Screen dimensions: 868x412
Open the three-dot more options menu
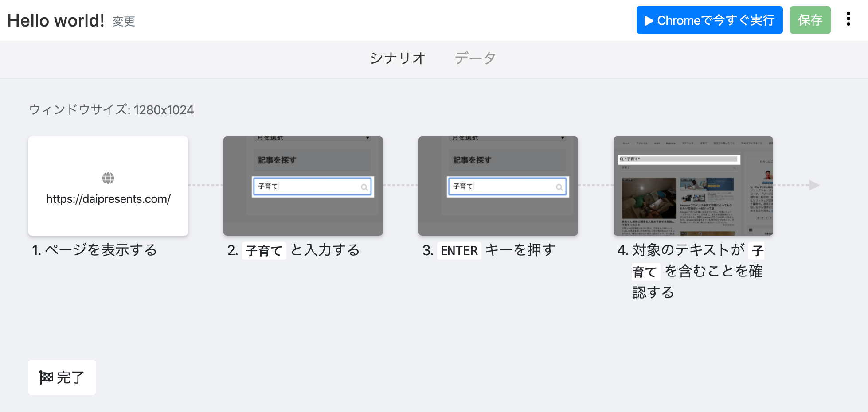coord(848,19)
